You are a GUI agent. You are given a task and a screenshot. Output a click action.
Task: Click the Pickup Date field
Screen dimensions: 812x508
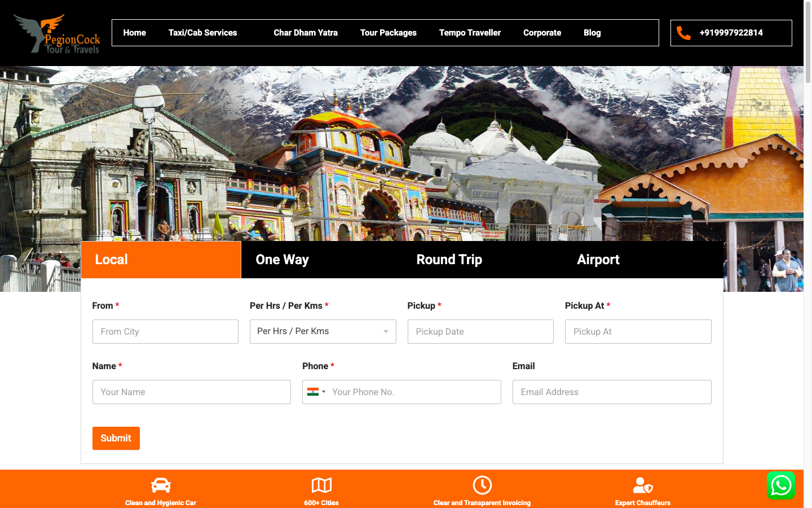point(480,332)
